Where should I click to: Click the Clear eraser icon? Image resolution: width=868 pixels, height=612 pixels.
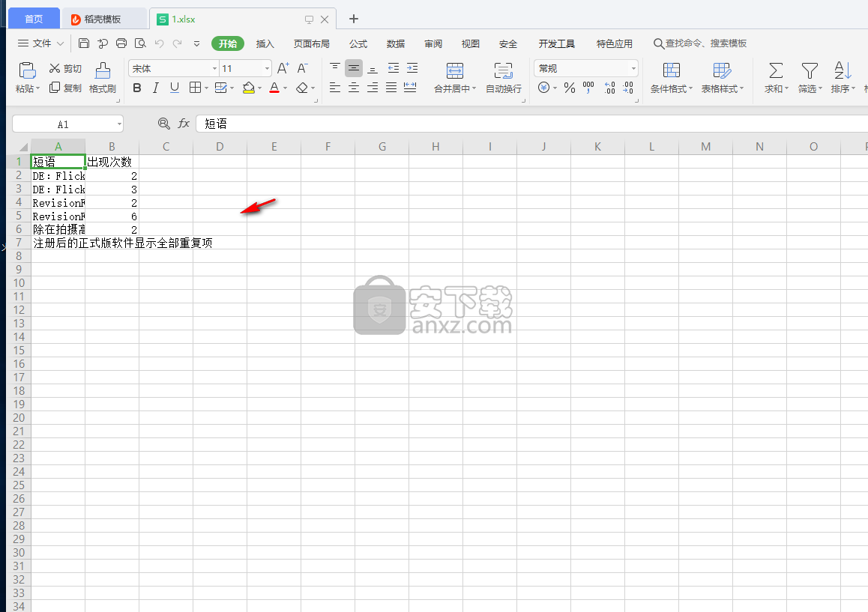coord(301,88)
